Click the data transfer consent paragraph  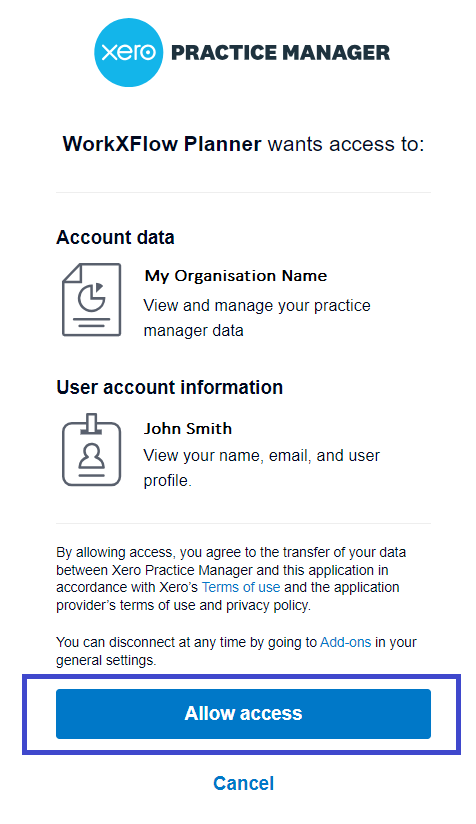click(x=231, y=579)
